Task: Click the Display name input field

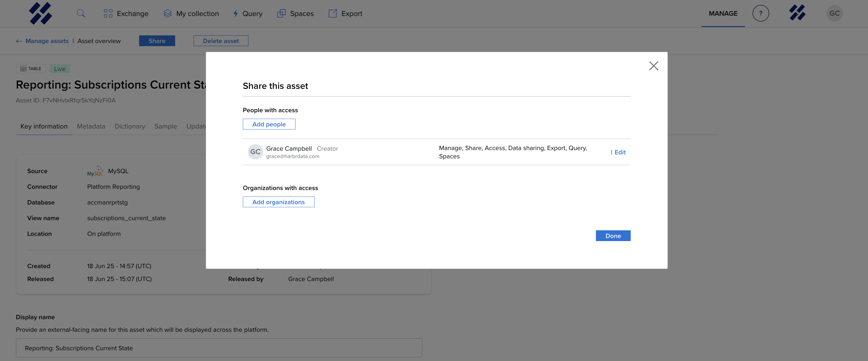Action: pyautogui.click(x=219, y=348)
